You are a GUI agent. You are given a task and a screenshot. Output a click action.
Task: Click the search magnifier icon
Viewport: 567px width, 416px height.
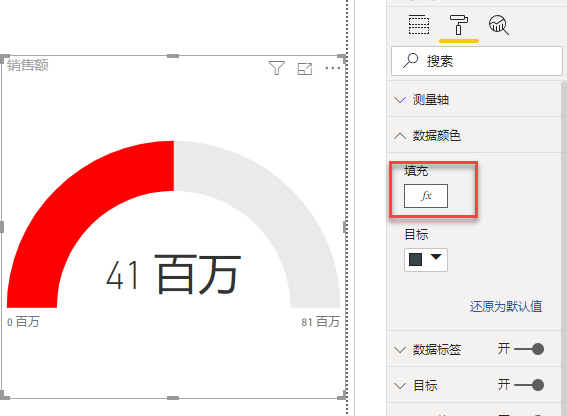tap(410, 61)
